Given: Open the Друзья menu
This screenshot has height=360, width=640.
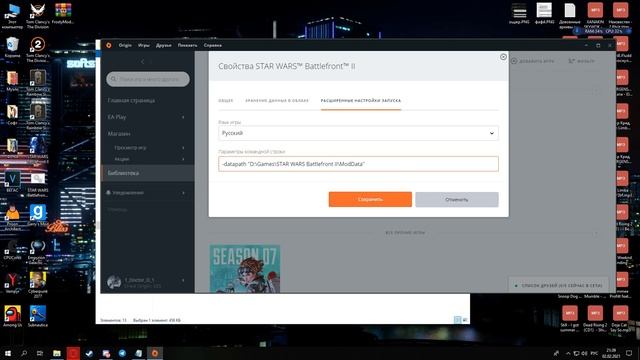Looking at the screenshot, I should pyautogui.click(x=164, y=45).
